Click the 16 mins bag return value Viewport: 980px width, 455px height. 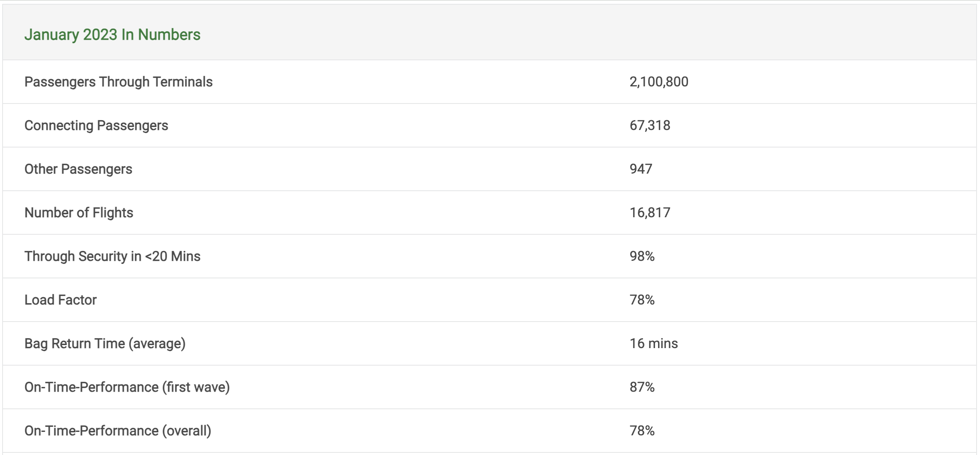pyautogui.click(x=654, y=343)
